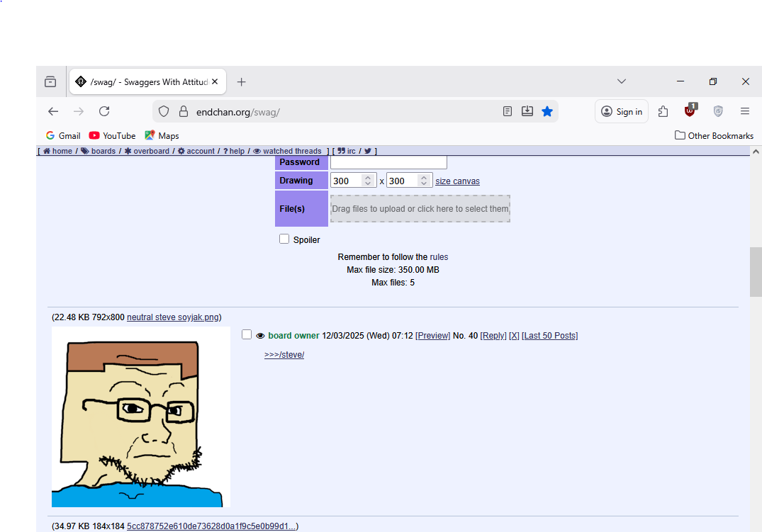
Task: Click the page vertical scrollbar thumb
Action: click(x=756, y=271)
